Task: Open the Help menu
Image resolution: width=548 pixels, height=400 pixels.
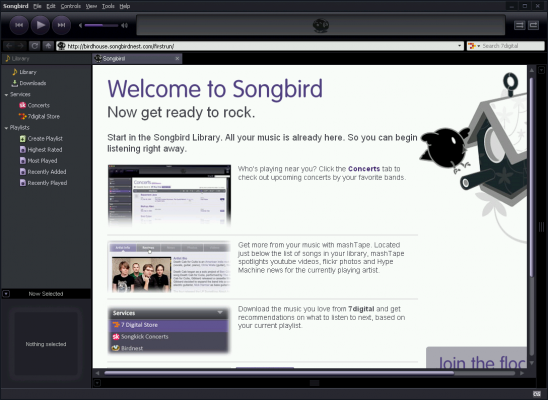Action: pos(125,6)
